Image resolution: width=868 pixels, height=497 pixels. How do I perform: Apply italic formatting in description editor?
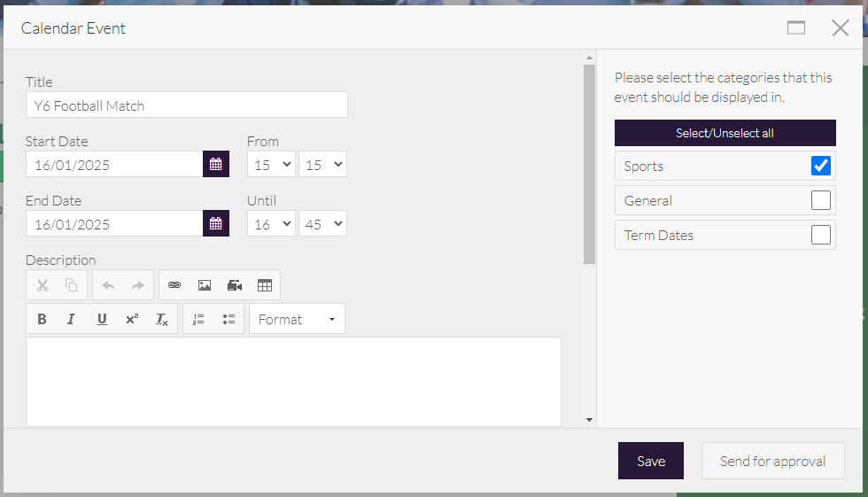tap(72, 319)
